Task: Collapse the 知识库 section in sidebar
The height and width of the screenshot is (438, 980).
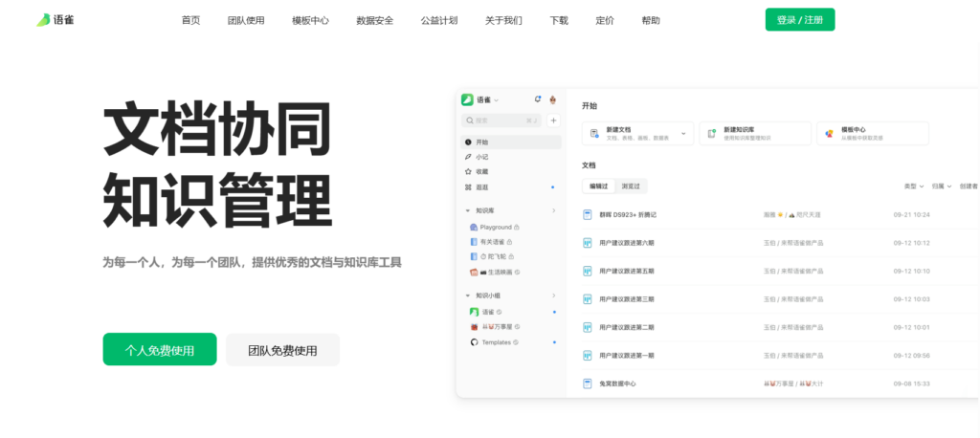Action: click(467, 210)
